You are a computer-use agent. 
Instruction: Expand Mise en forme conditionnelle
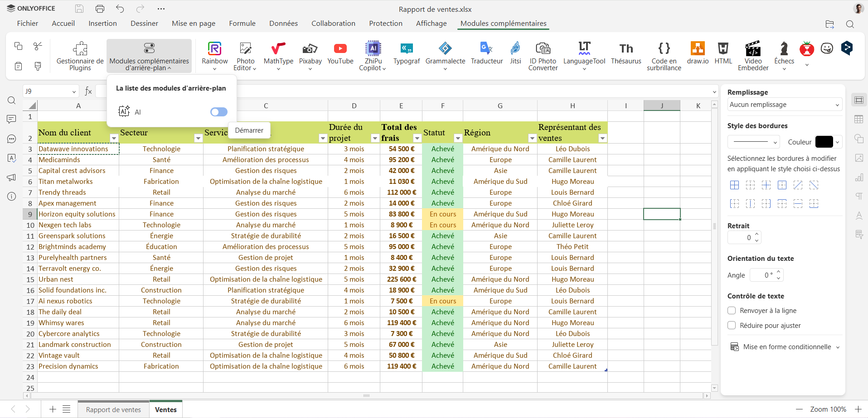click(x=785, y=347)
